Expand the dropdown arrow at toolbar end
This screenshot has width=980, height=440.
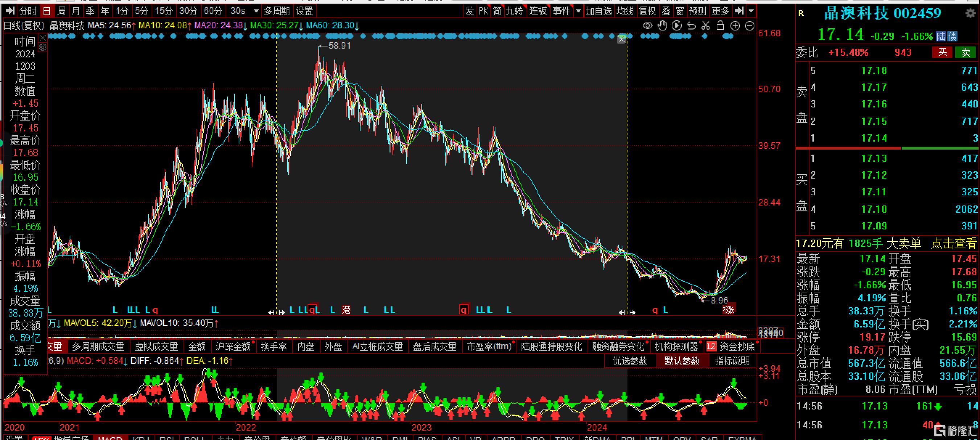751,11
